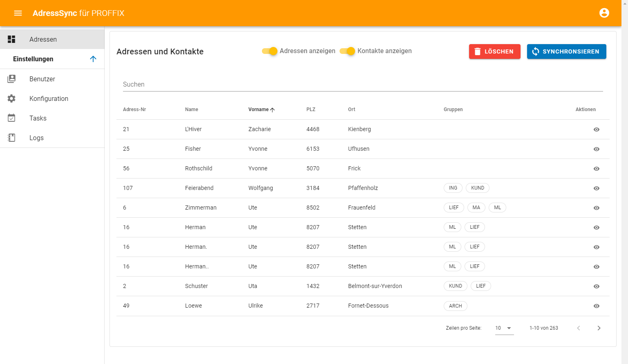Click the Suchen search field
The height and width of the screenshot is (364, 628).
[362, 85]
